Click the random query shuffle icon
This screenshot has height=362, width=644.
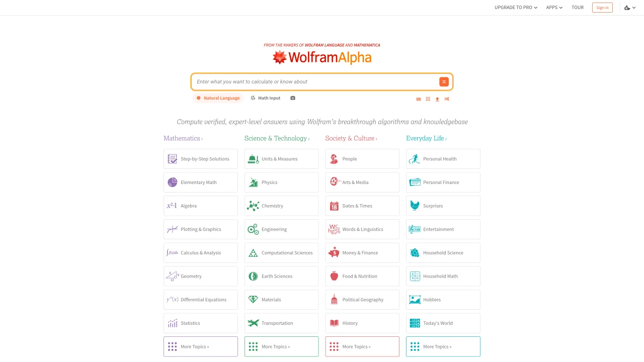[447, 99]
